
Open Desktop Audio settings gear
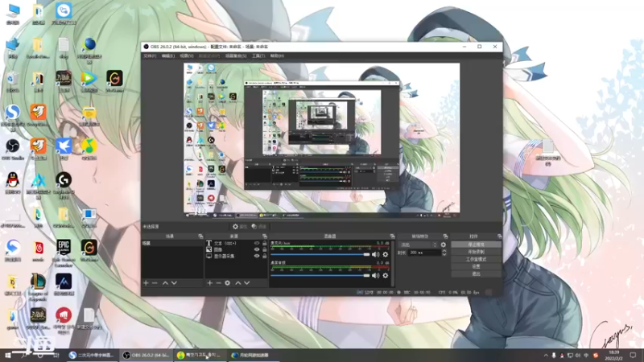(386, 275)
